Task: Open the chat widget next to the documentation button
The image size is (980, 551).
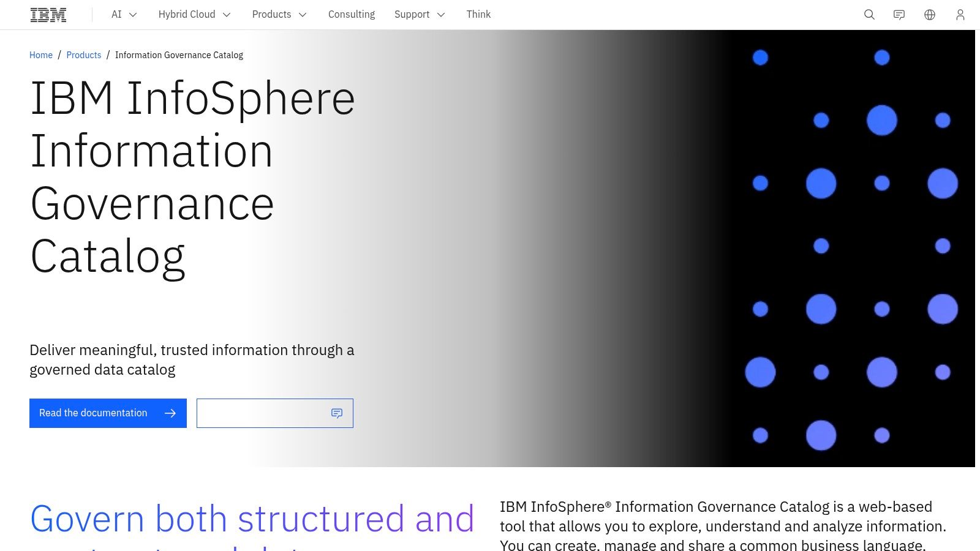Action: (274, 413)
